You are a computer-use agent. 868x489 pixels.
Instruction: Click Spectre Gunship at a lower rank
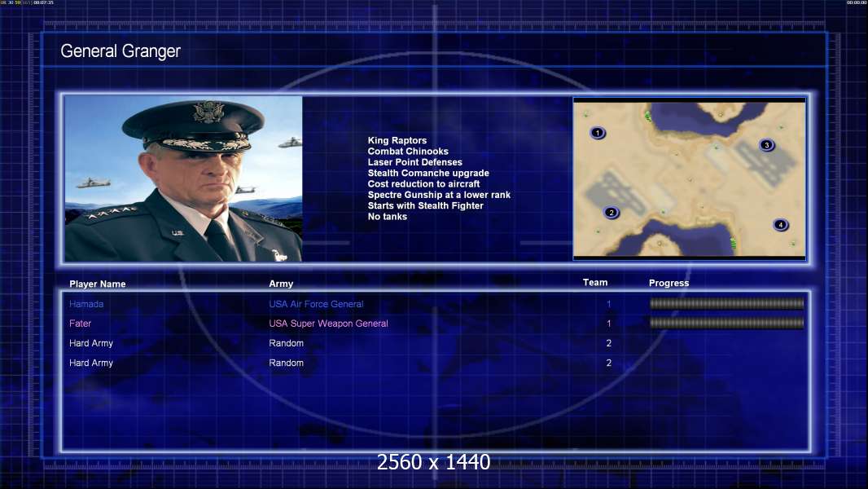coord(439,195)
